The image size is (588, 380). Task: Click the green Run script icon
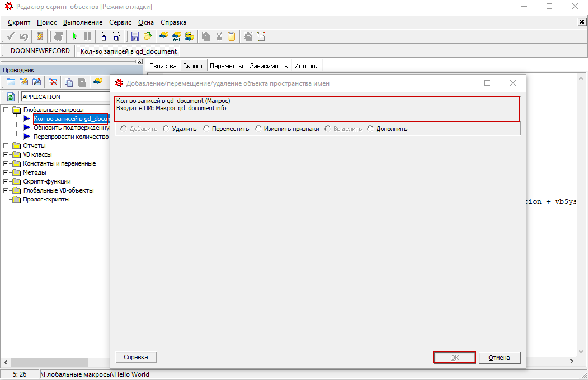coord(74,36)
